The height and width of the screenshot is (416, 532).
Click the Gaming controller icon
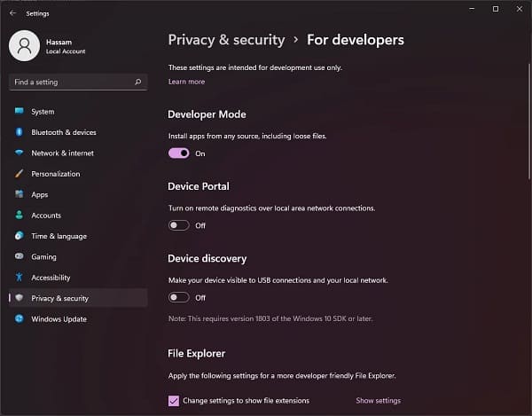click(x=19, y=256)
